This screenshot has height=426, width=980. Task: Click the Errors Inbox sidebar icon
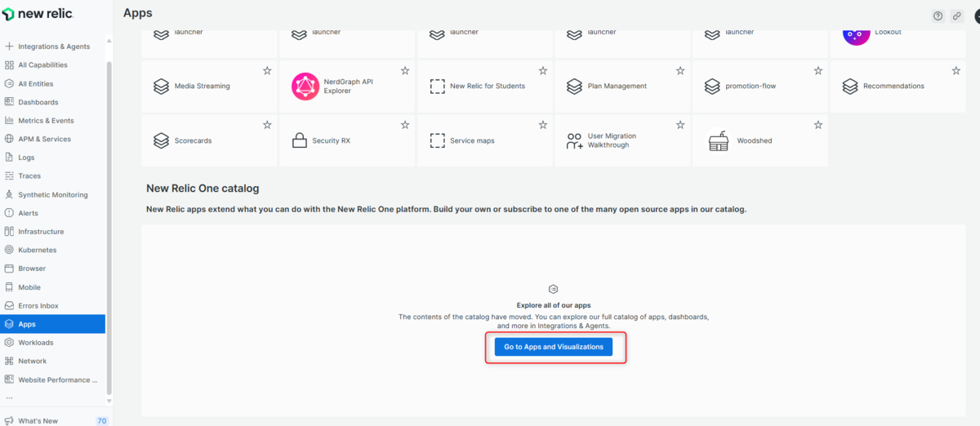click(9, 305)
